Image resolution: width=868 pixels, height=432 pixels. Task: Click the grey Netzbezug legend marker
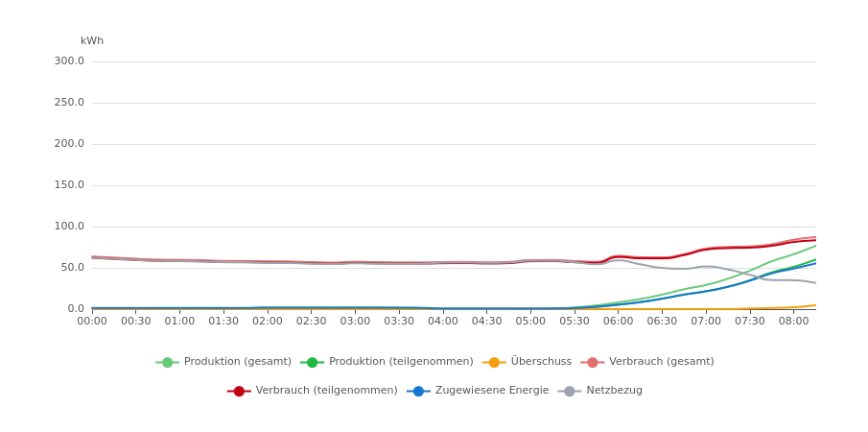pos(570,391)
